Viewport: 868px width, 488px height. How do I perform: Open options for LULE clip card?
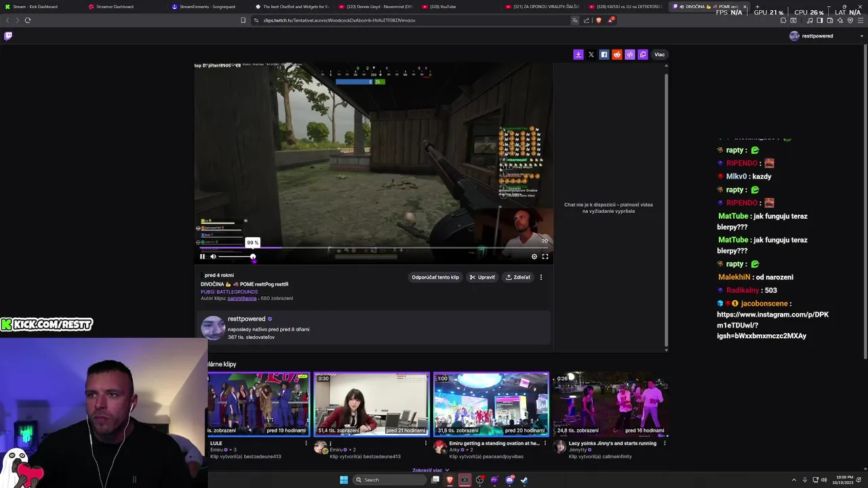coord(306,443)
